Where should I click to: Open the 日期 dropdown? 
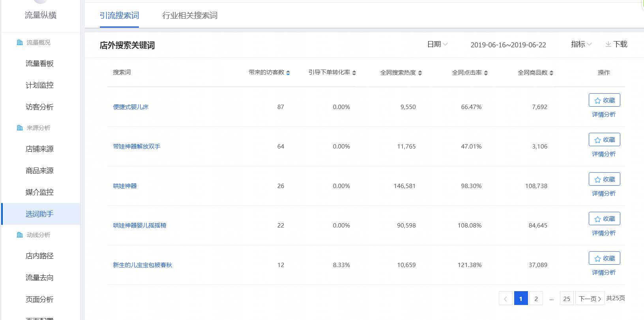[437, 44]
